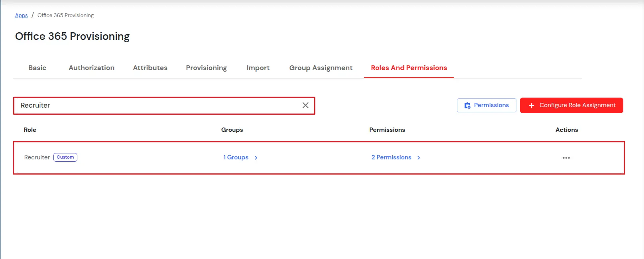Click the Permissions column header
This screenshot has height=259, width=644.
pos(387,130)
